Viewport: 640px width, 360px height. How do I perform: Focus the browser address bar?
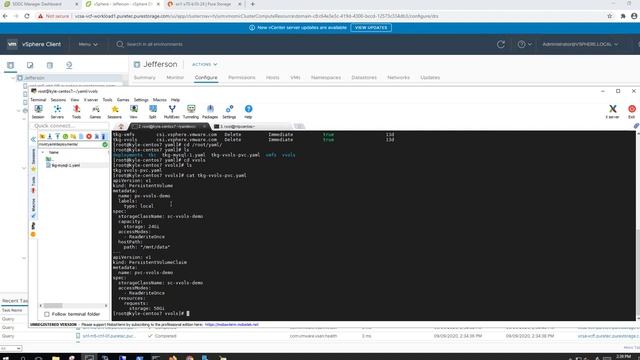318,16
